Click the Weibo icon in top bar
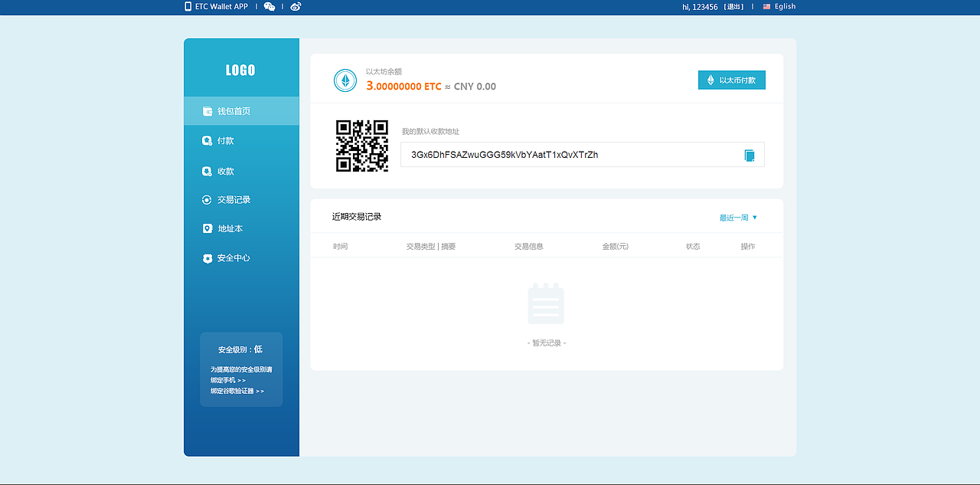The width and height of the screenshot is (980, 485). (295, 6)
